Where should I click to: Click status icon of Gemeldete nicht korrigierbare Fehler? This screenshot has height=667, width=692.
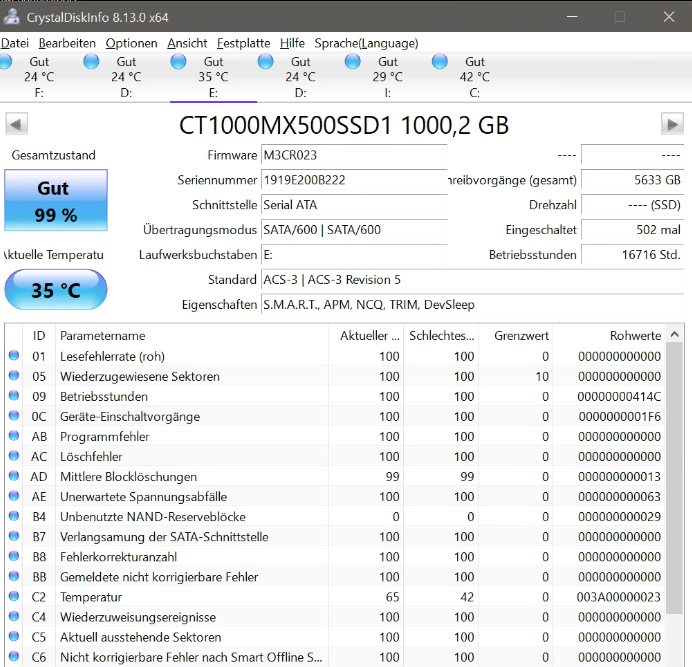point(14,576)
